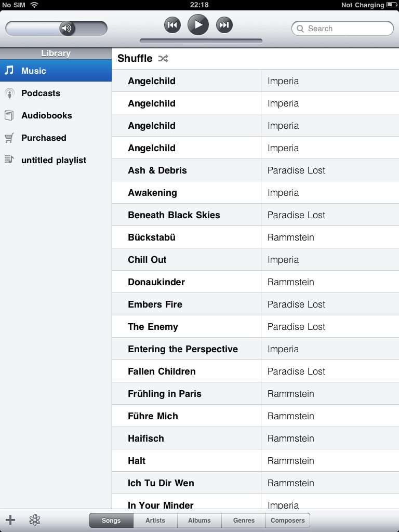Click the Search field
Viewport: 399px width, 532px height.
tap(342, 29)
